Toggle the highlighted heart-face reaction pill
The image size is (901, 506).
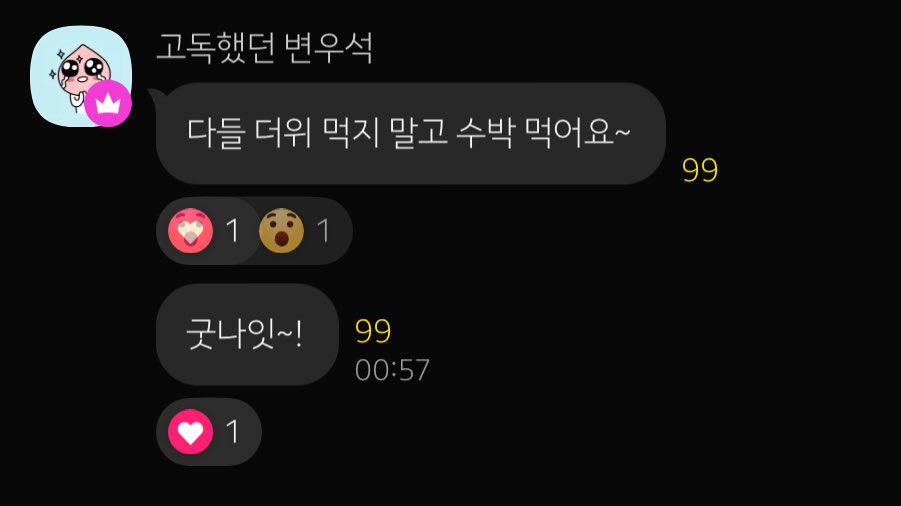coord(207,231)
